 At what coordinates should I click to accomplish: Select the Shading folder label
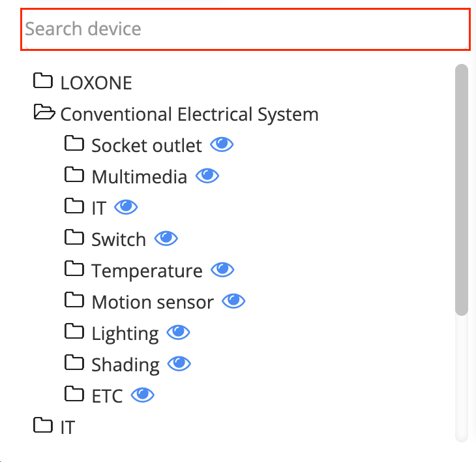click(x=125, y=365)
